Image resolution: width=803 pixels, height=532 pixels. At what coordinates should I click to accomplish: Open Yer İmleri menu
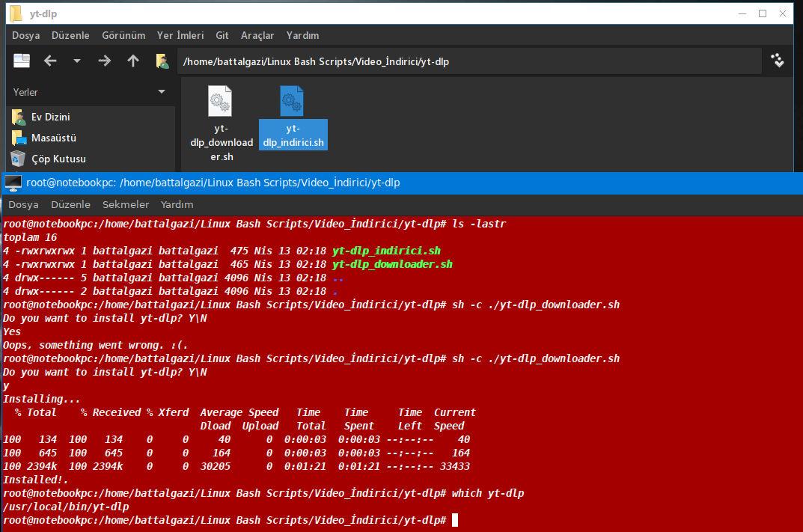coord(180,35)
